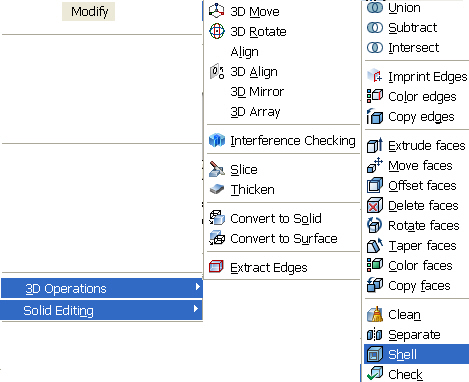The width and height of the screenshot is (469, 382).
Task: Click the Convert to Solid icon
Action: coord(217,218)
